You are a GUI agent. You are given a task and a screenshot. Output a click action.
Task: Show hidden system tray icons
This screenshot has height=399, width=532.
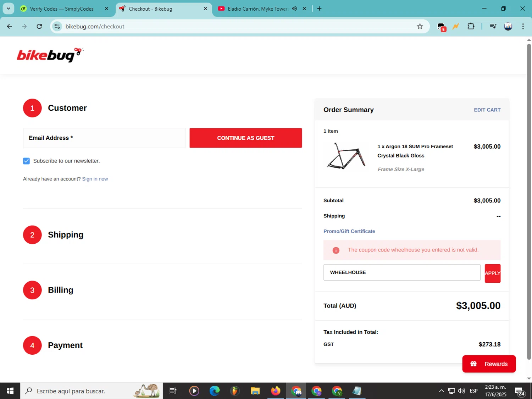click(441, 391)
